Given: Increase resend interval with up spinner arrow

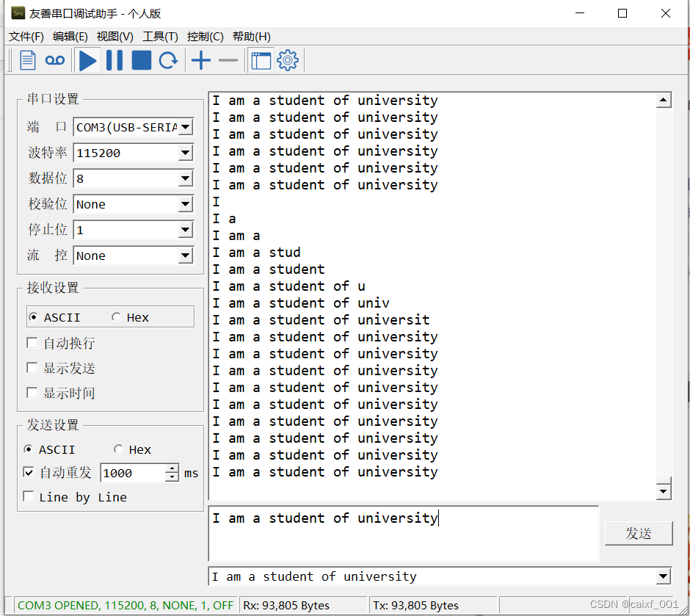Looking at the screenshot, I should 172,468.
